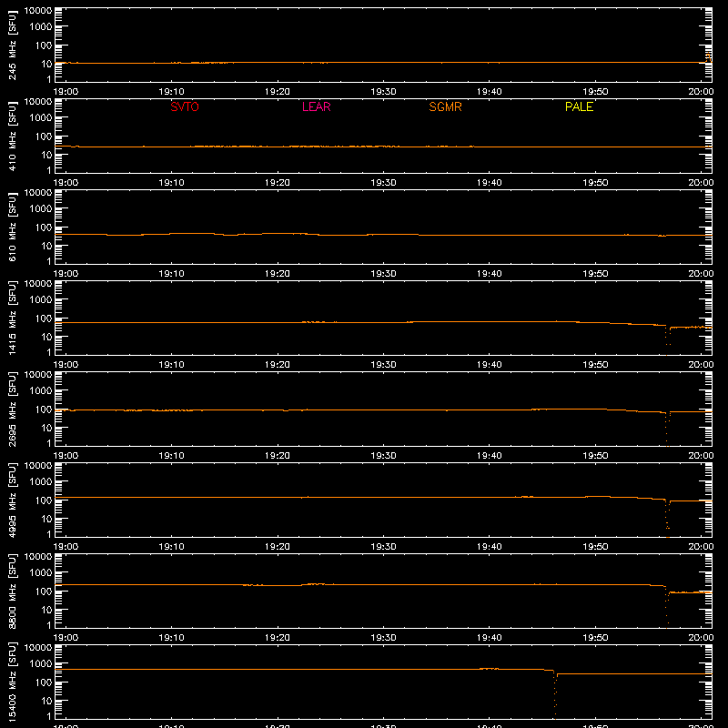The image size is (728, 728).
Task: Click the yellow PALE station label
Action: point(579,106)
